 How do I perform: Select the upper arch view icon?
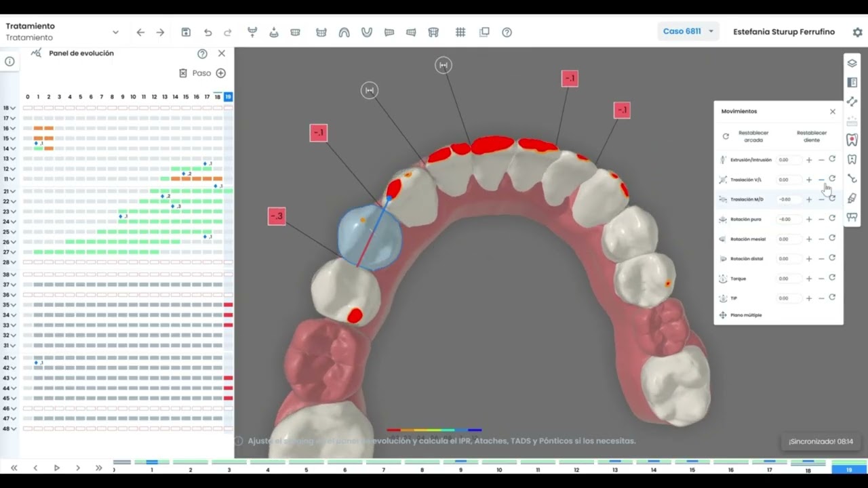tap(252, 32)
